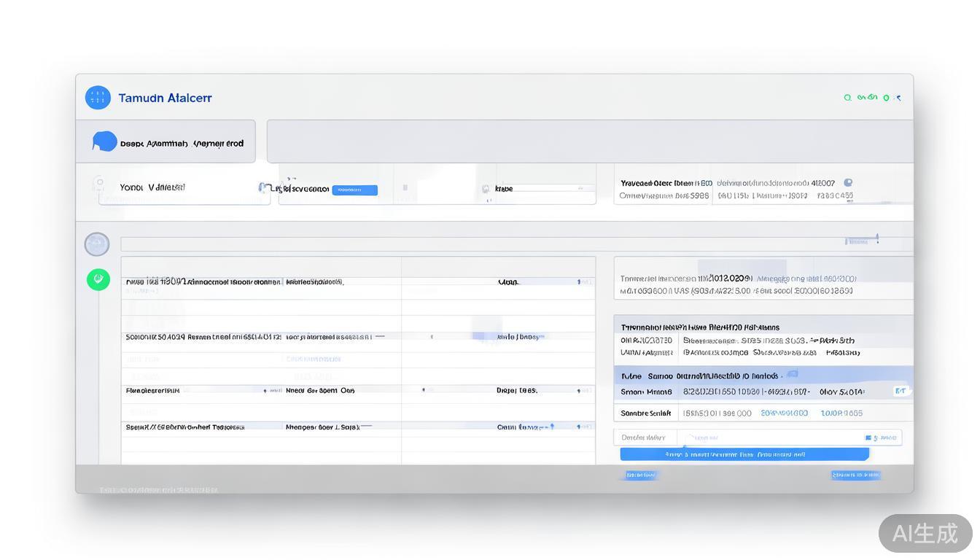Click the blue link in the Sonnbre Senlaft row

(x=784, y=413)
